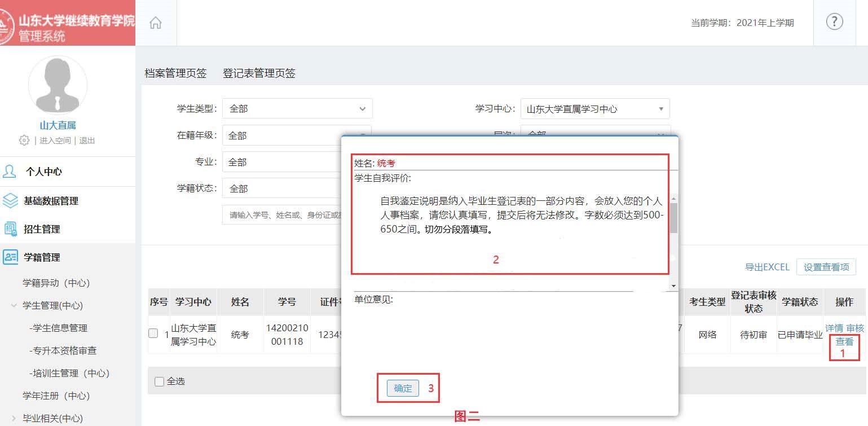Open 基础数据管理 layers icon menu
This screenshot has width=868, height=426.
(x=10, y=201)
